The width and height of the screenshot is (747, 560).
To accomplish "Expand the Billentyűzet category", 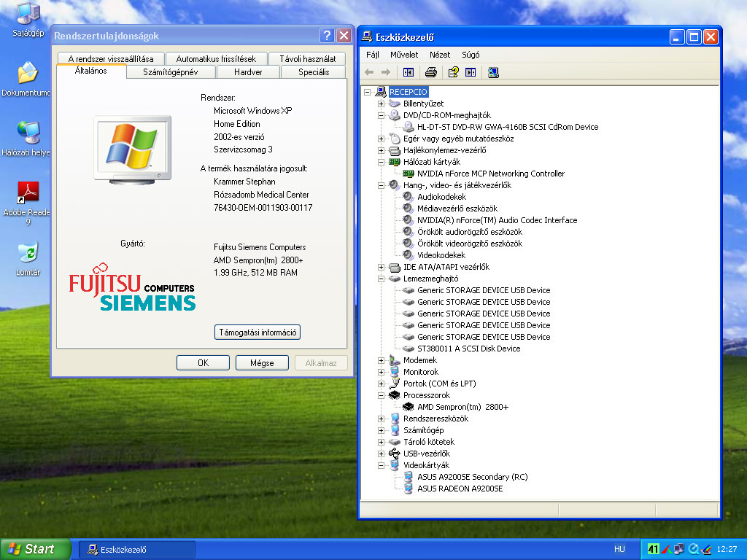I will 381,104.
